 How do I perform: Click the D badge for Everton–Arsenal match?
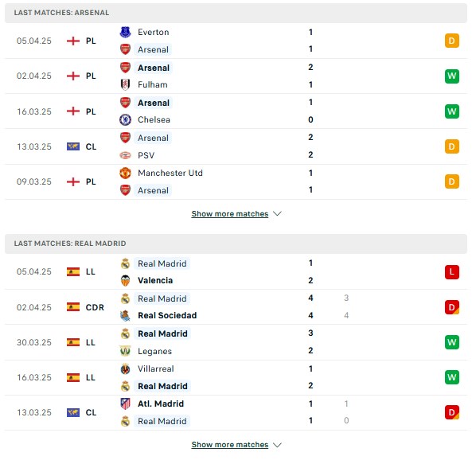[x=451, y=41]
